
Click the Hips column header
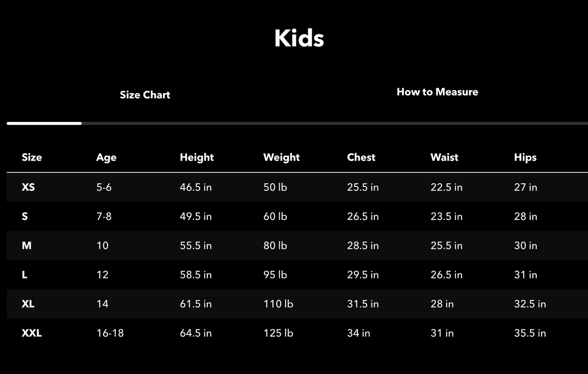click(525, 157)
